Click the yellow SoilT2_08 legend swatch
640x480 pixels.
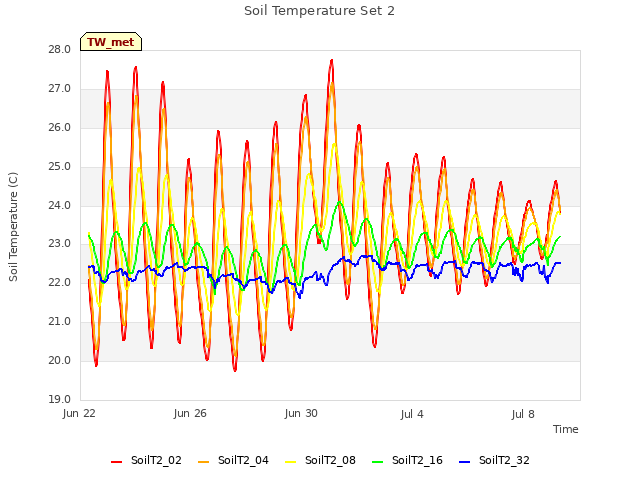290,462
